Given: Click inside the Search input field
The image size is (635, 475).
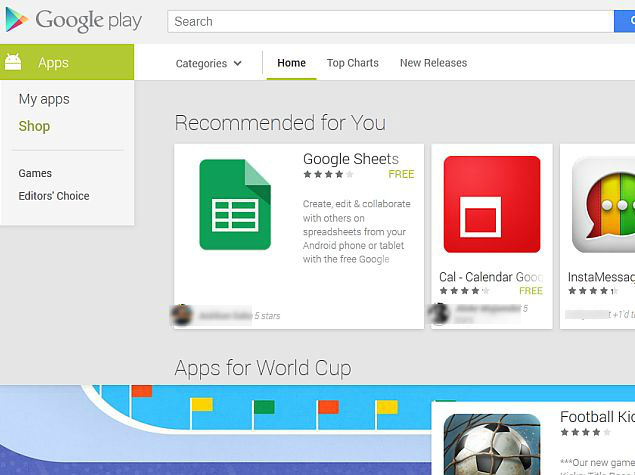Looking at the screenshot, I should pos(391,21).
